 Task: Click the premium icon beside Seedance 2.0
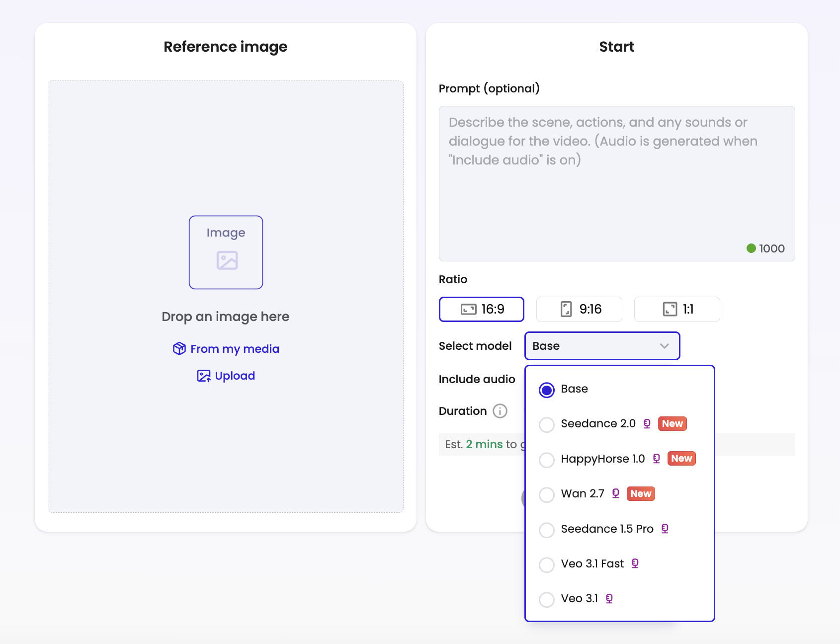[647, 424]
